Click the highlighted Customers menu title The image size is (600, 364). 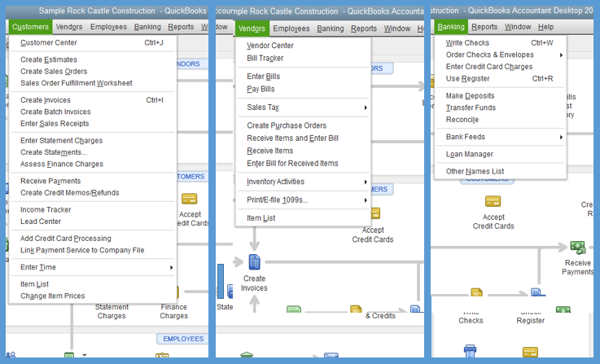tap(30, 27)
